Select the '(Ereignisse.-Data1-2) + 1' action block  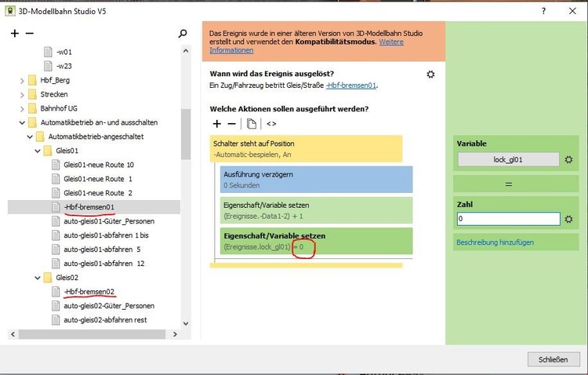(x=316, y=210)
